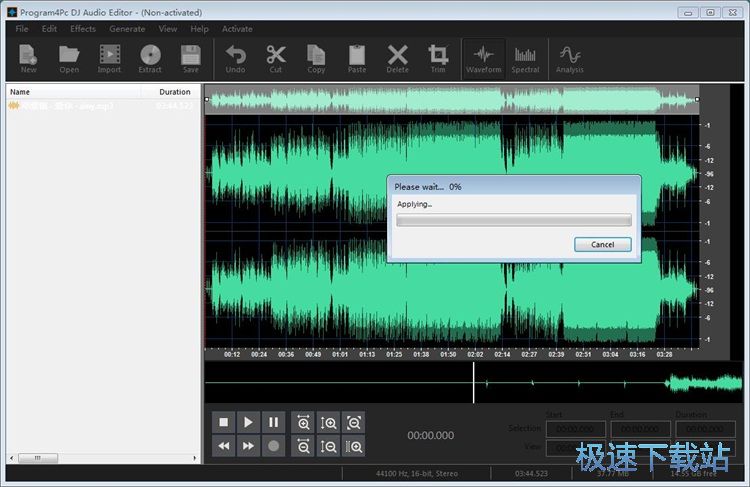Click the vertical zoom-in icon
Viewport: 750px width, 487px height.
point(328,422)
